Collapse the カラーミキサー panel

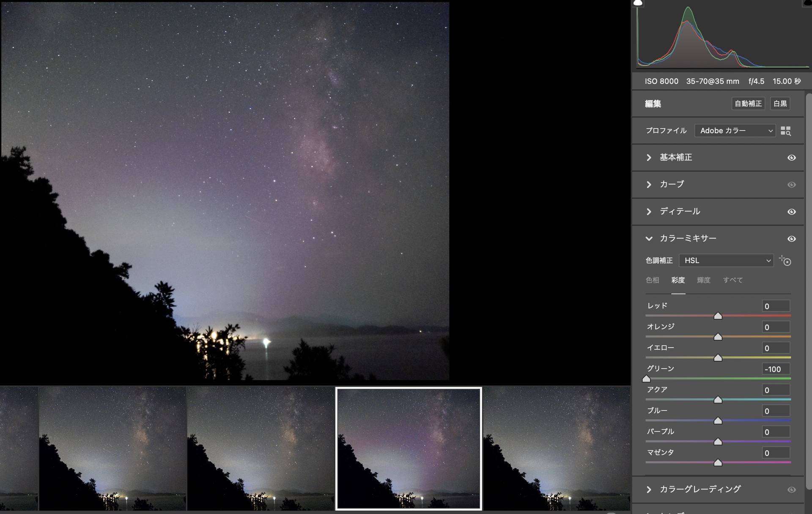tap(649, 239)
